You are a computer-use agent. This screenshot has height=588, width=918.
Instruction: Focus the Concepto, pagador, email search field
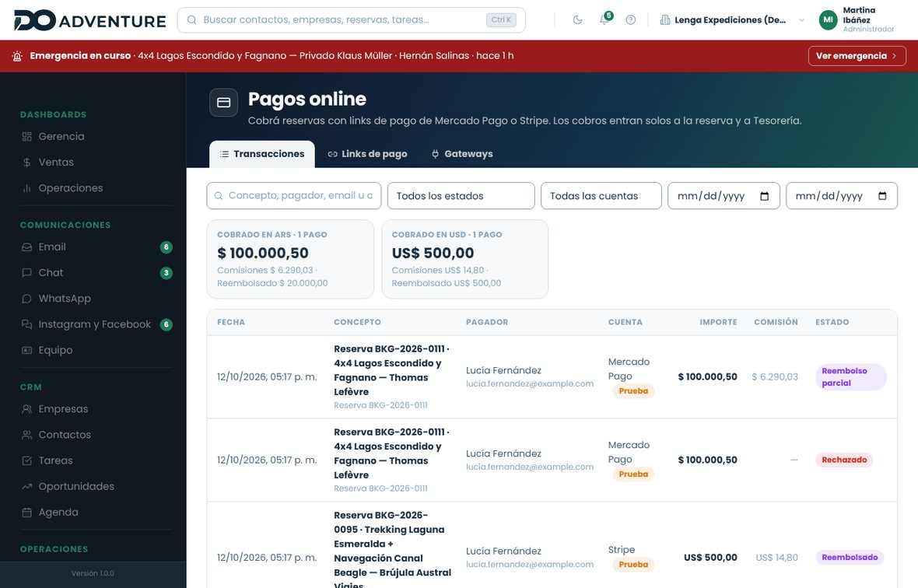[294, 196]
